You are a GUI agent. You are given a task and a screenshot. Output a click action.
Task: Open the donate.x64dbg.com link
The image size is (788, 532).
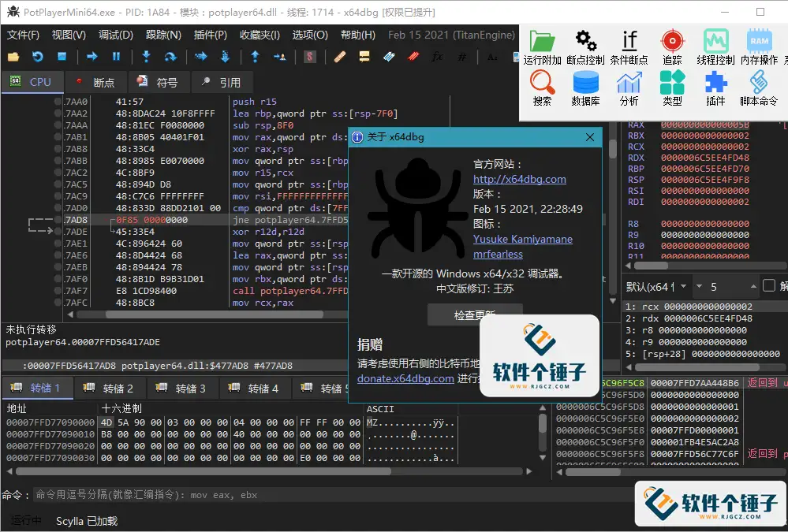[405, 378]
